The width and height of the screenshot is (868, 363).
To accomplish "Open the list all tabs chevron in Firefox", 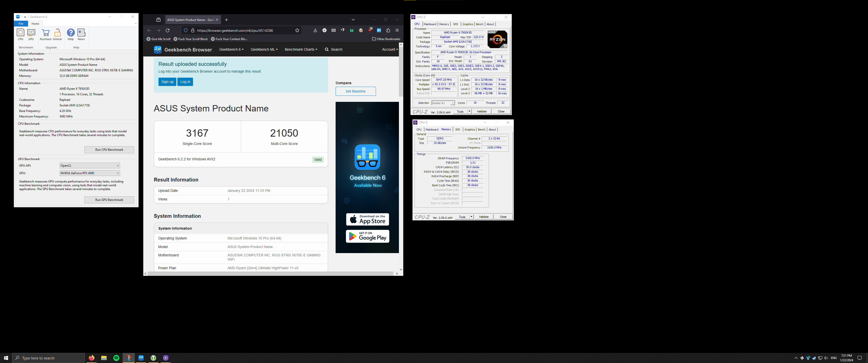I will [353, 20].
